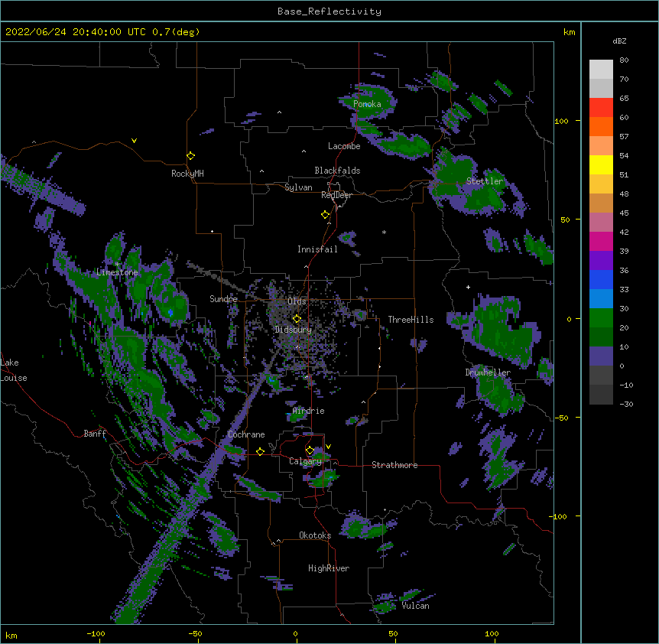Image resolution: width=659 pixels, height=644 pixels.
Task: Click the Calgary city label
Action: [306, 461]
